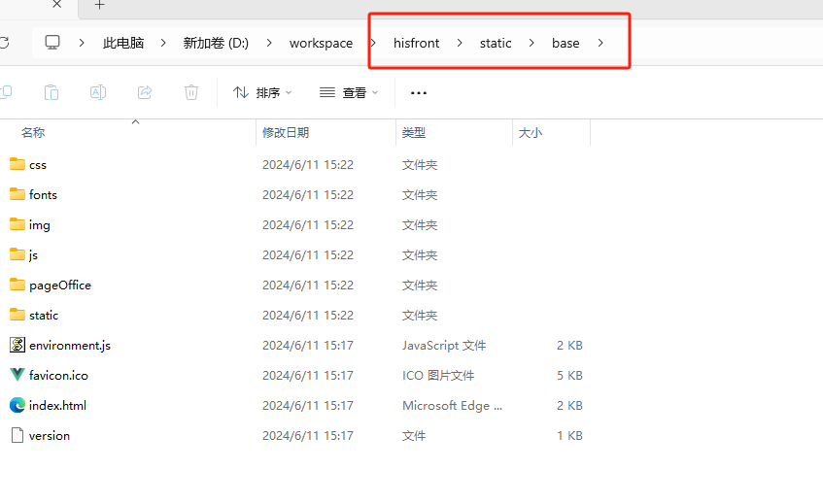Select the index.html Edge icon
The image size is (823, 504).
(x=17, y=405)
